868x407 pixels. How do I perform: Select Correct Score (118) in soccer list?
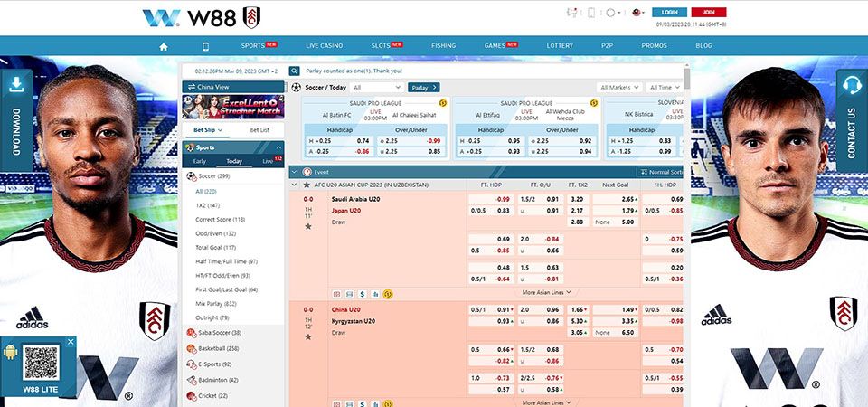click(x=220, y=220)
